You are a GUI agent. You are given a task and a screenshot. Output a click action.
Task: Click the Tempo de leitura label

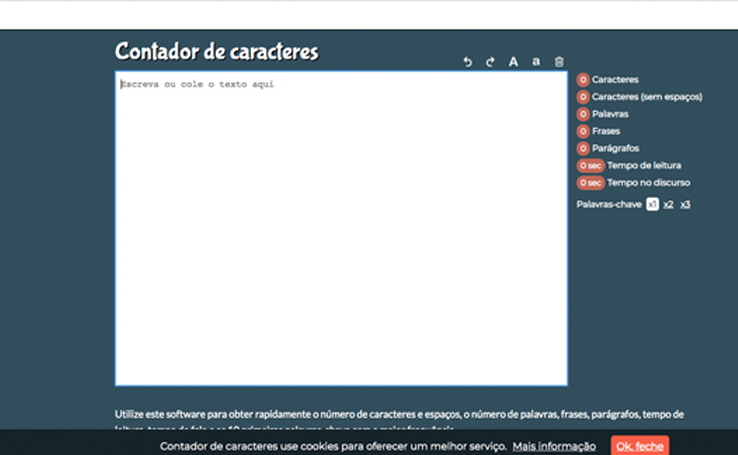point(644,165)
